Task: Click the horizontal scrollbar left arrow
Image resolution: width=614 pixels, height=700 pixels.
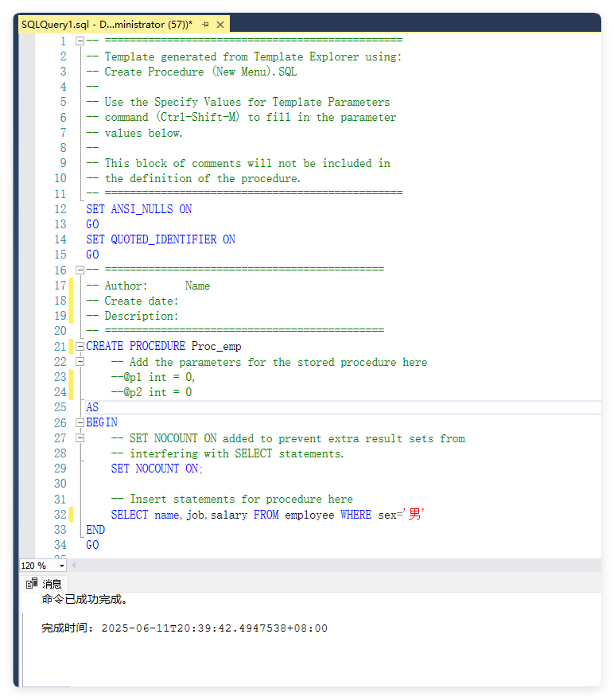Action: 74,566
